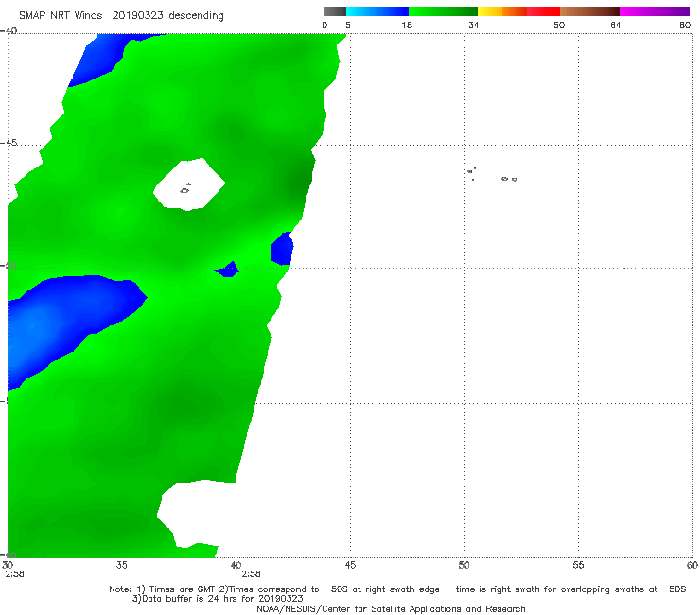This screenshot has width=700, height=615.
Task: Click the longitude axis label '45'
Action: (350, 565)
